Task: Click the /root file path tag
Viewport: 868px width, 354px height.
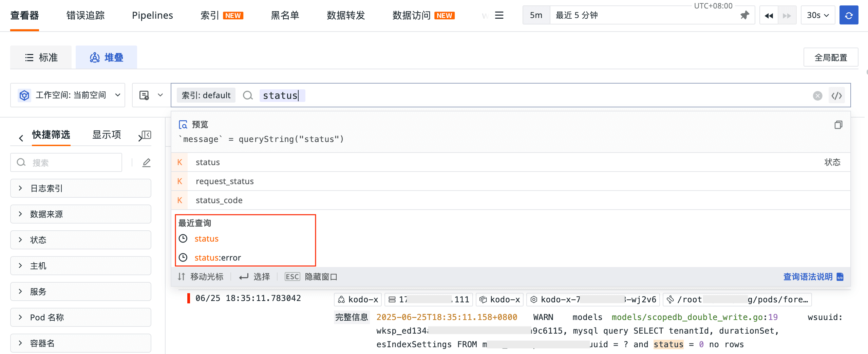Action: coord(737,299)
